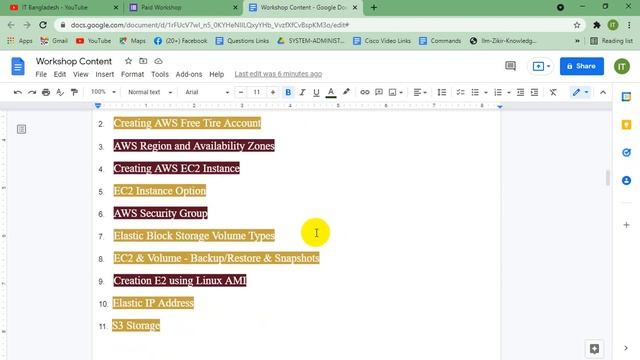The height and width of the screenshot is (360, 640).
Task: Switch to IT Bangladesh - YouTube tab
Action: (64, 7)
